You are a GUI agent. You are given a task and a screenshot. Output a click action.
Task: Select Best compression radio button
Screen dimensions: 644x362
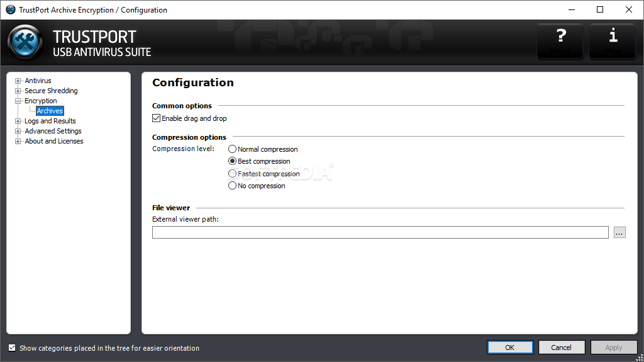point(233,161)
